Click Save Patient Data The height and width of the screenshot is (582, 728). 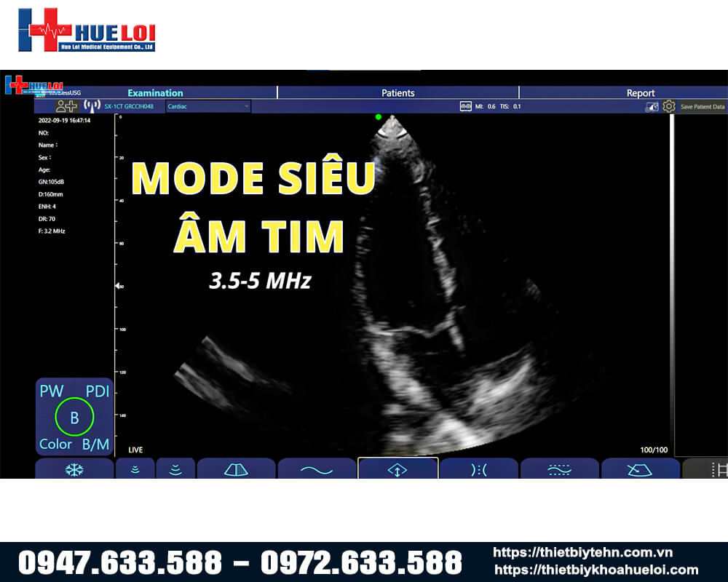702,107
